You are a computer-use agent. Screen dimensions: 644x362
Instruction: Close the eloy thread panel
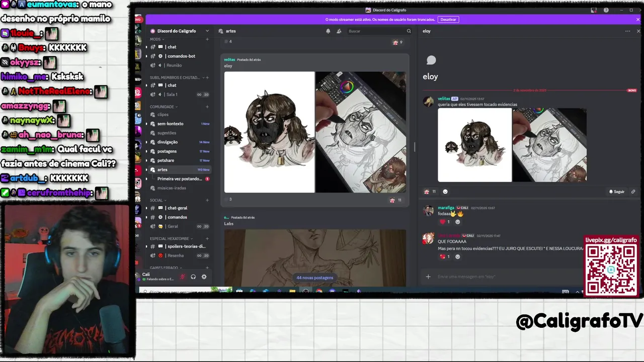[638, 31]
